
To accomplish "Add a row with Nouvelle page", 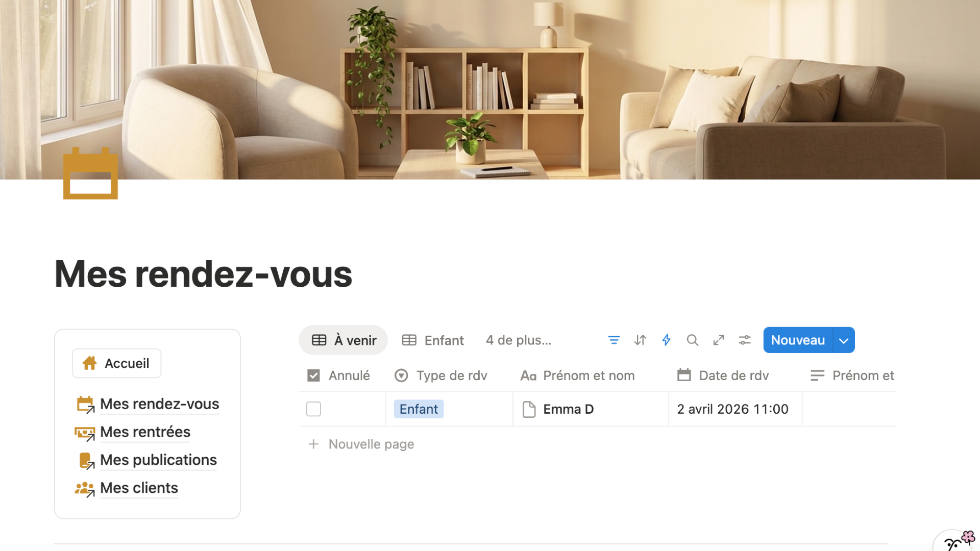I will (x=371, y=444).
